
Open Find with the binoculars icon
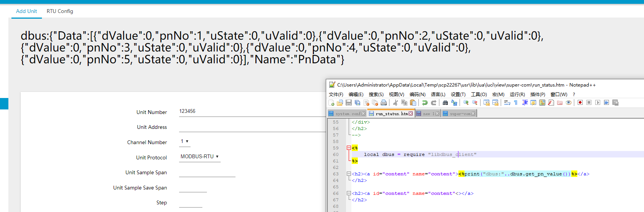[445, 103]
